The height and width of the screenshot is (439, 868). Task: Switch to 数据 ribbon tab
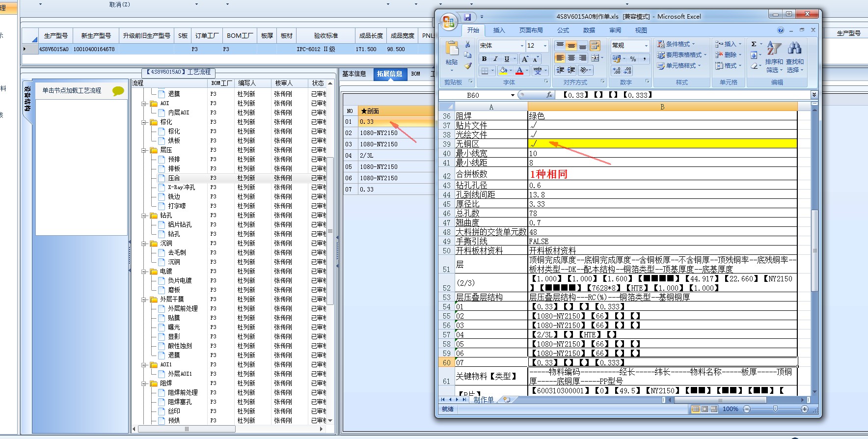(x=589, y=30)
